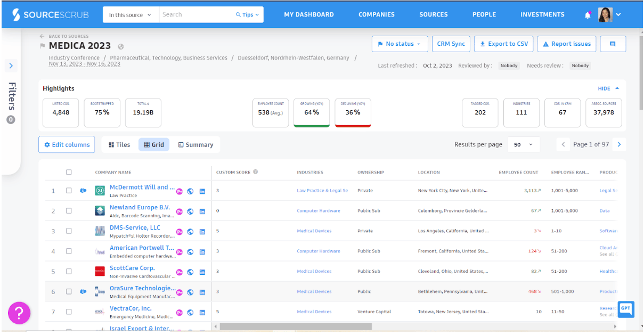
Task: Open the ScottCare Corp. company link
Action: pyautogui.click(x=132, y=268)
